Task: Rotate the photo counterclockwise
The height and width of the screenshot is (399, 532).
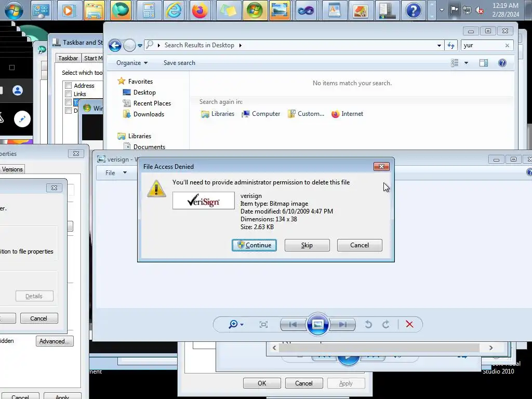Action: pos(368,325)
